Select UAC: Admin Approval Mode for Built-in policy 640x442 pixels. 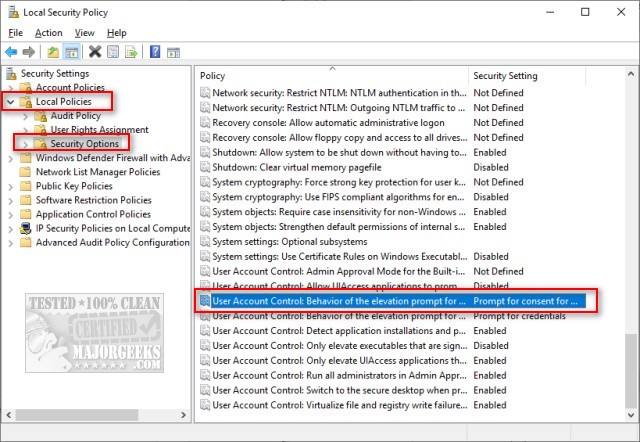(338, 271)
